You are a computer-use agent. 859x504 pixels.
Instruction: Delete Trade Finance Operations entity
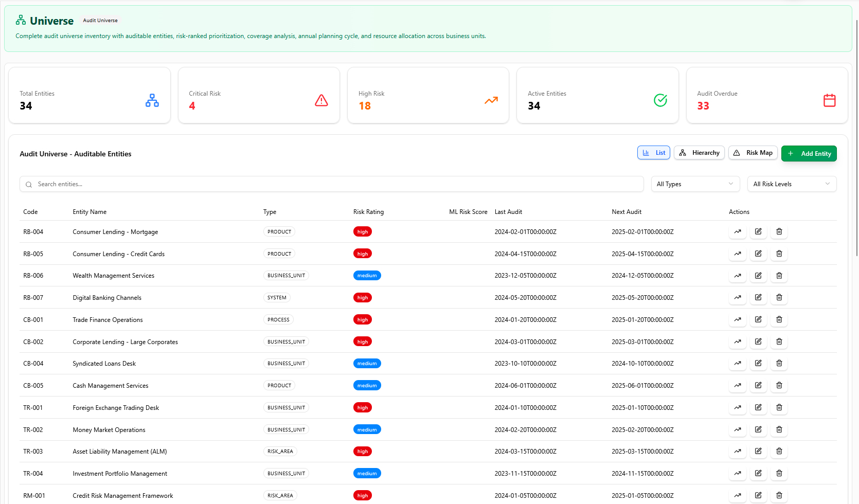point(779,320)
